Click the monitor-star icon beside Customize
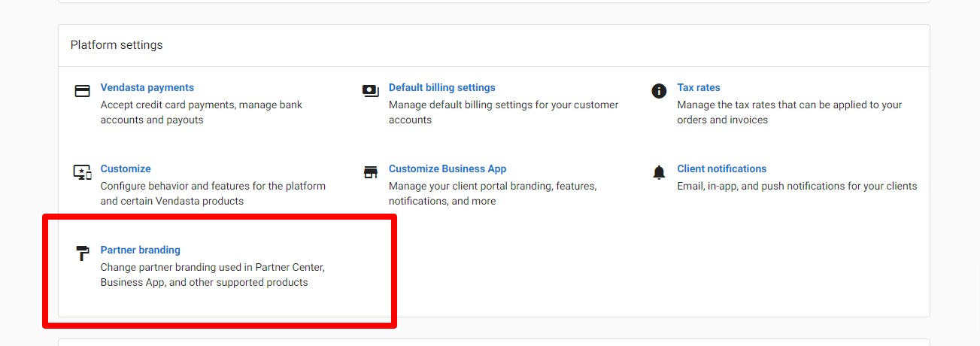The width and height of the screenshot is (980, 346). click(83, 172)
